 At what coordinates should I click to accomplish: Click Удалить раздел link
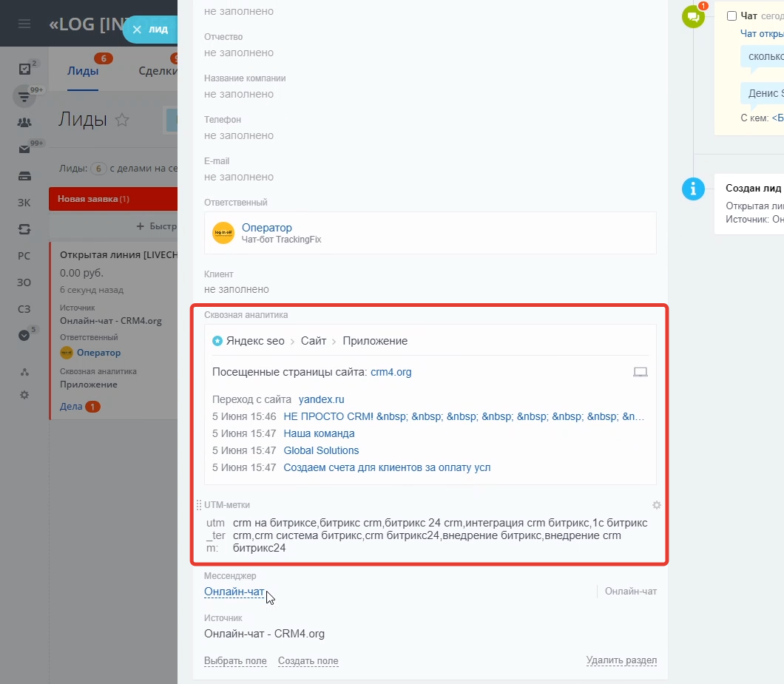[621, 660]
